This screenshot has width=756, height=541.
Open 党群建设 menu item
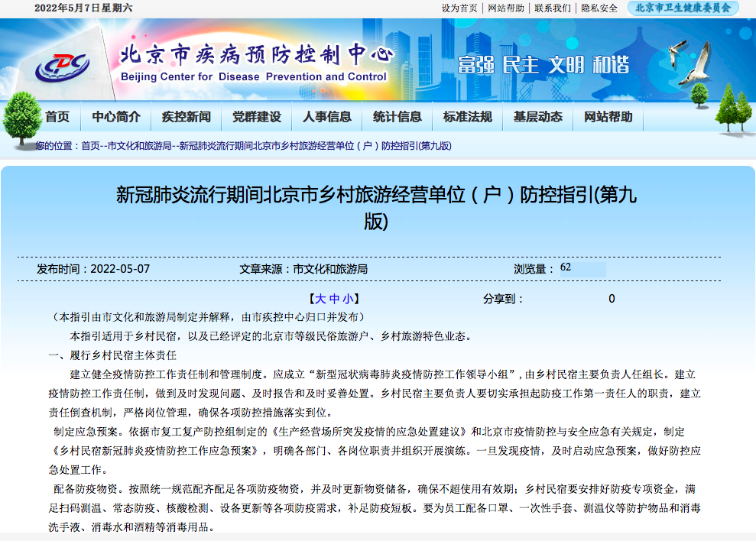257,117
